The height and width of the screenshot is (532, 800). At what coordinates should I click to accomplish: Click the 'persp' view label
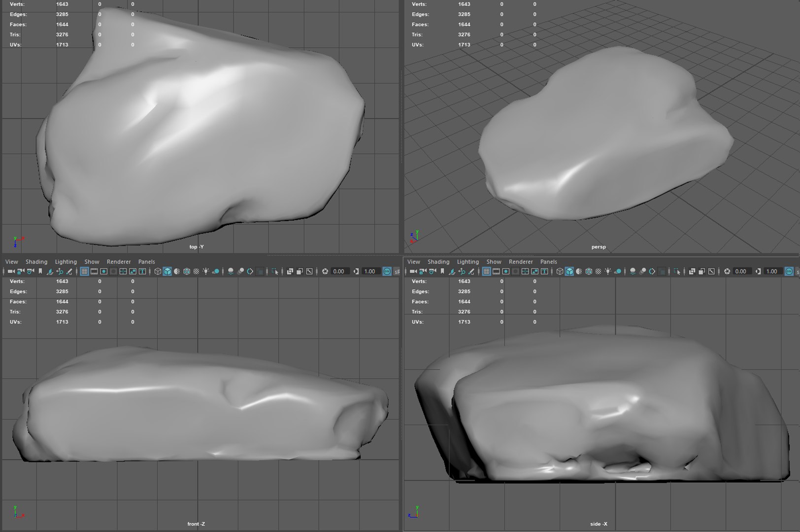[x=599, y=247]
